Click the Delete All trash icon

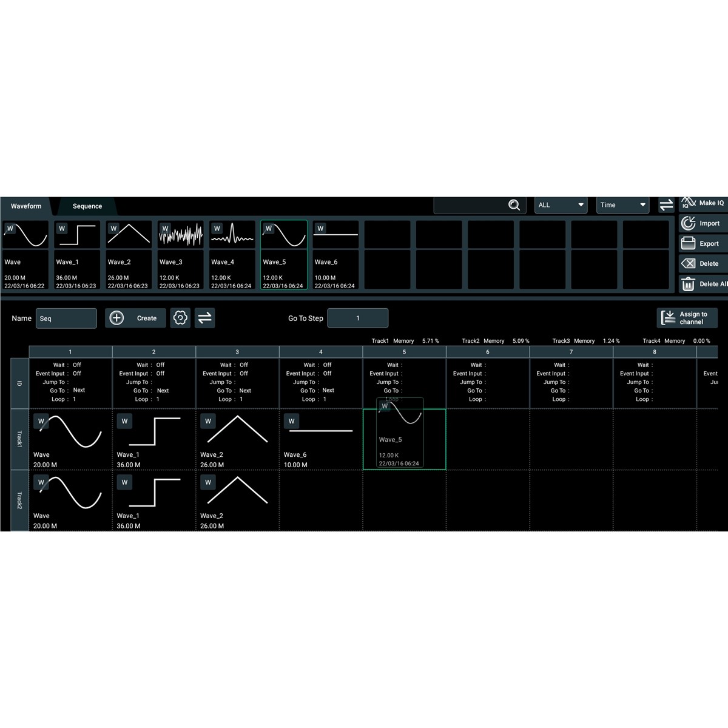(x=688, y=284)
